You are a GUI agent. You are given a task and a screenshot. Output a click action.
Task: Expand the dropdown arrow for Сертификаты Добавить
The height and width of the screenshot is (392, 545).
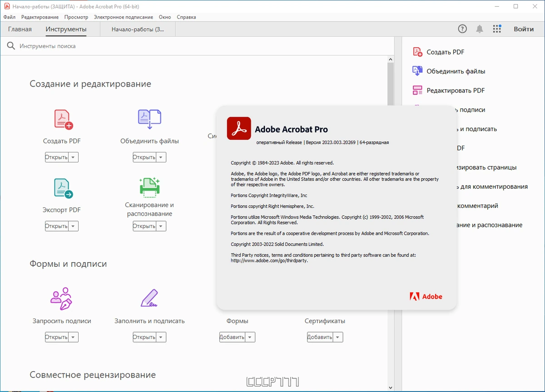[x=338, y=337]
